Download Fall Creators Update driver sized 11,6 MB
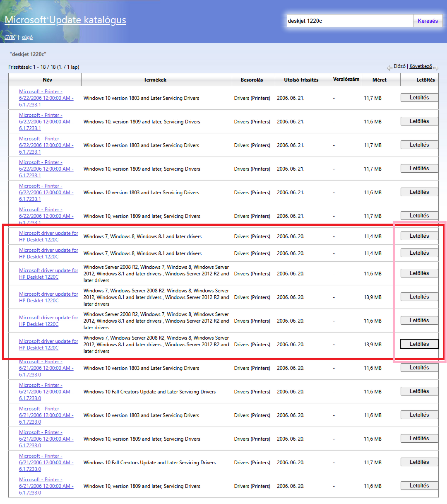The image size is (447, 504). [x=419, y=391]
